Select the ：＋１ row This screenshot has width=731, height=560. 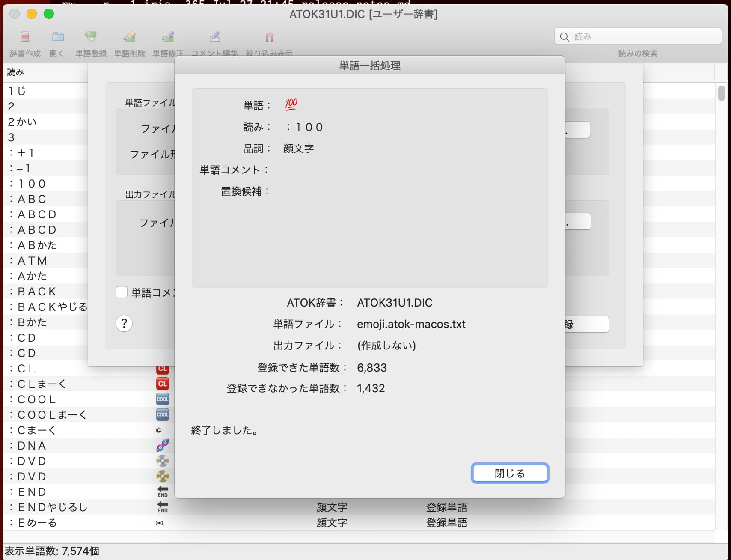(45, 152)
